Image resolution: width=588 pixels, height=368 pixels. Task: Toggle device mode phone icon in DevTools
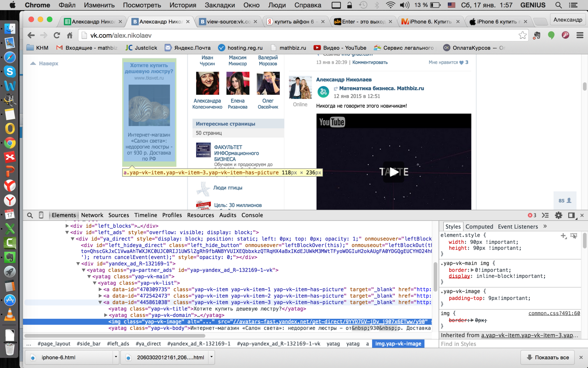(x=41, y=215)
